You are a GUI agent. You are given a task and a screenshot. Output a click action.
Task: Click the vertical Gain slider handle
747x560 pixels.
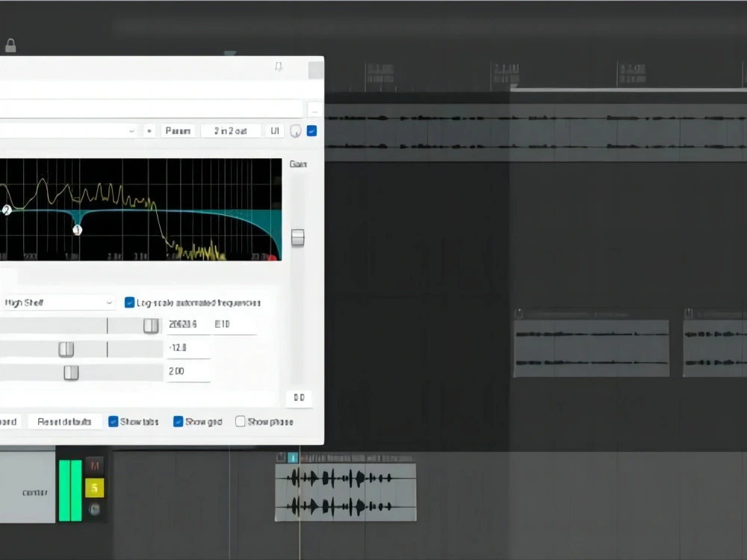pos(298,237)
